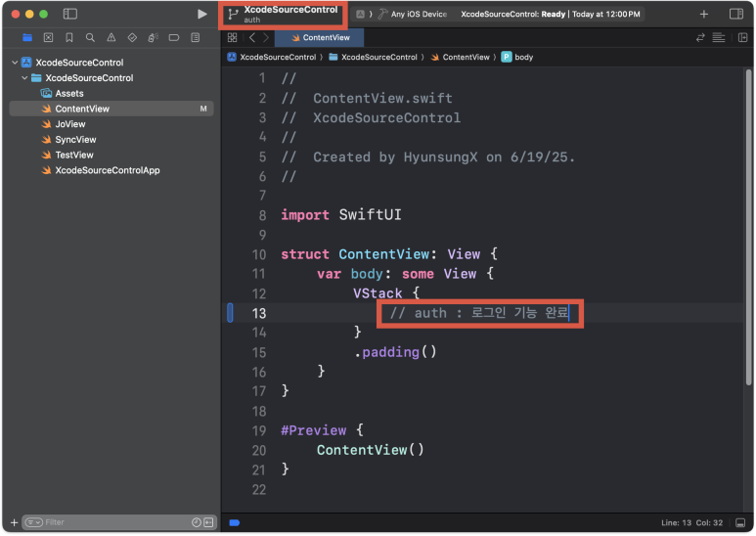Open the TestView file
The image size is (756, 536).
67,155
